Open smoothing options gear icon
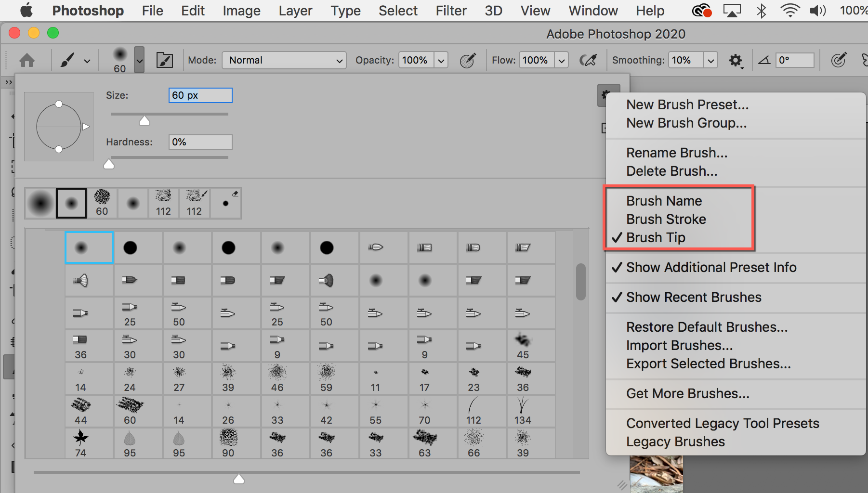Screen dimensions: 868x493 pos(735,60)
